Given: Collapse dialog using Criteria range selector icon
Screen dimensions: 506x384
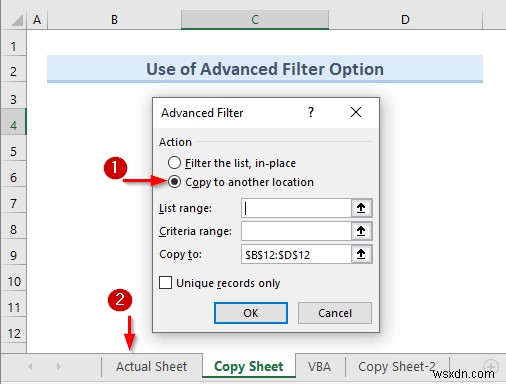Looking at the screenshot, I should (361, 231).
